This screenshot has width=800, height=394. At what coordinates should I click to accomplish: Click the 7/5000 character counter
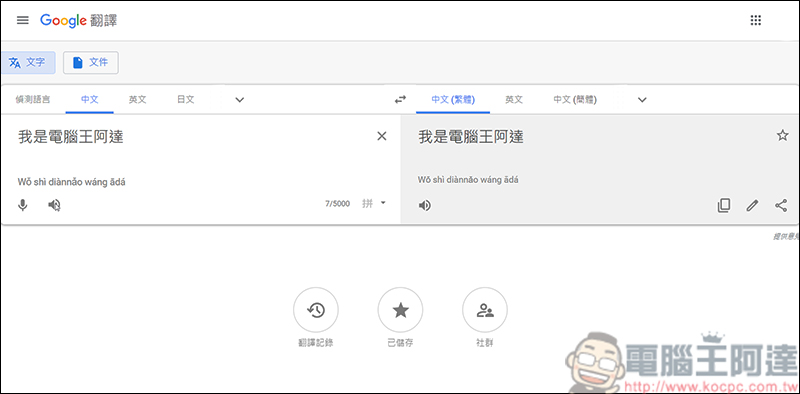(x=338, y=204)
